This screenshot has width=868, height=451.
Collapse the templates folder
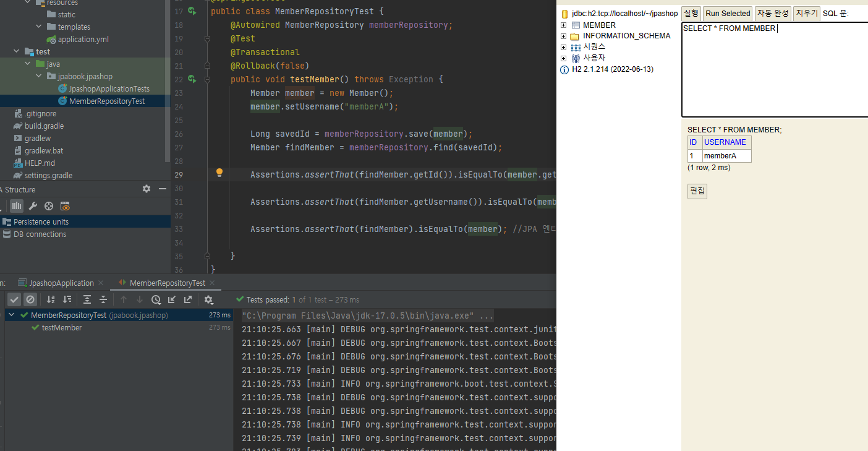coord(38,27)
